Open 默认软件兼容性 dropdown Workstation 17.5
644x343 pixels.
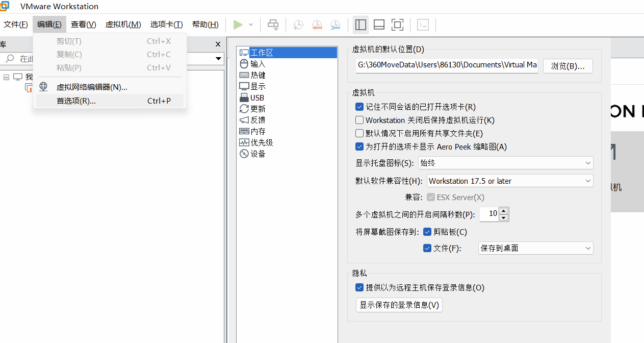[510, 181]
